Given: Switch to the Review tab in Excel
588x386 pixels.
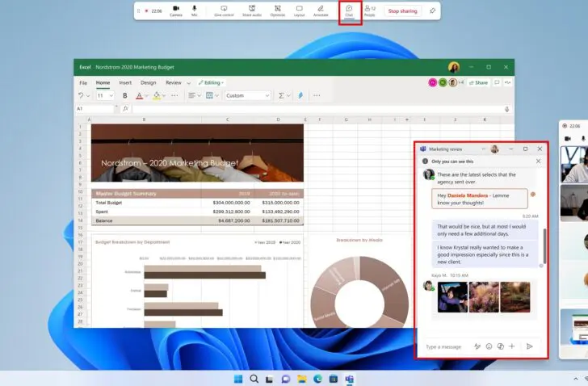Looking at the screenshot, I should [x=173, y=83].
